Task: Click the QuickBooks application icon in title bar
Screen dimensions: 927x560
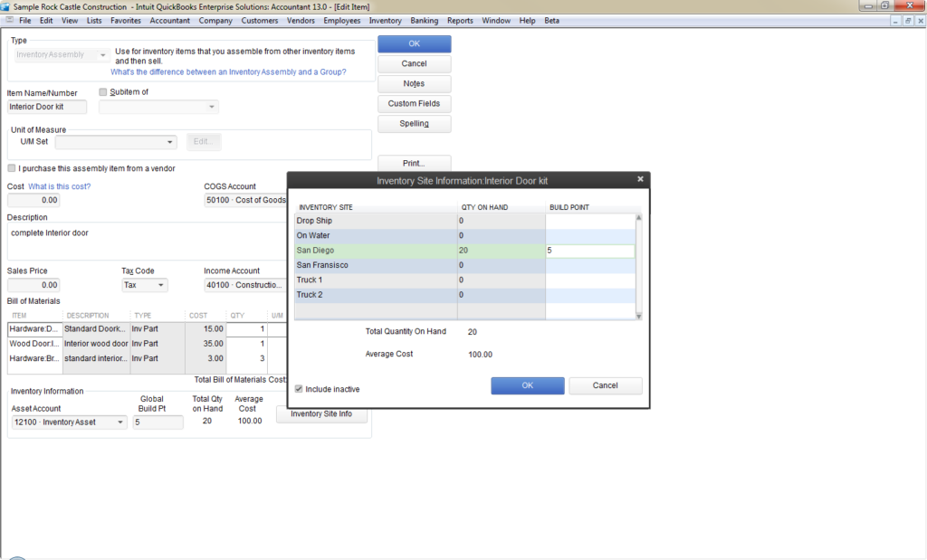Action: (5, 6)
